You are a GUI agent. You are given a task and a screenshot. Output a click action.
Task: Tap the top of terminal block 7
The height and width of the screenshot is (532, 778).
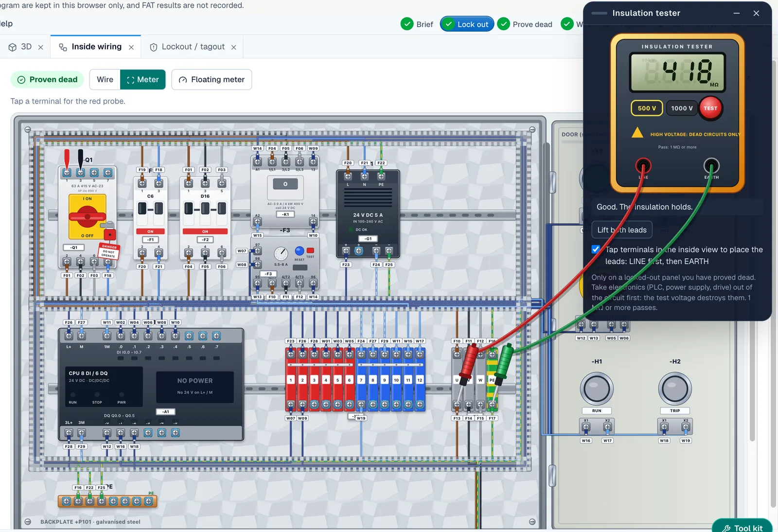[x=361, y=355]
